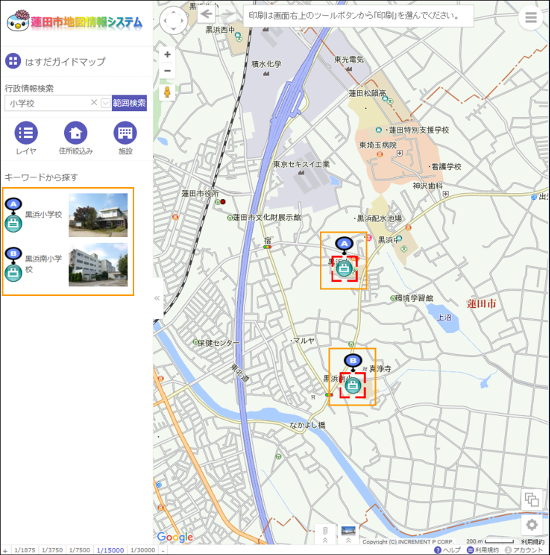
Task: Click the 真浄寺 temple label
Action: 380,369
